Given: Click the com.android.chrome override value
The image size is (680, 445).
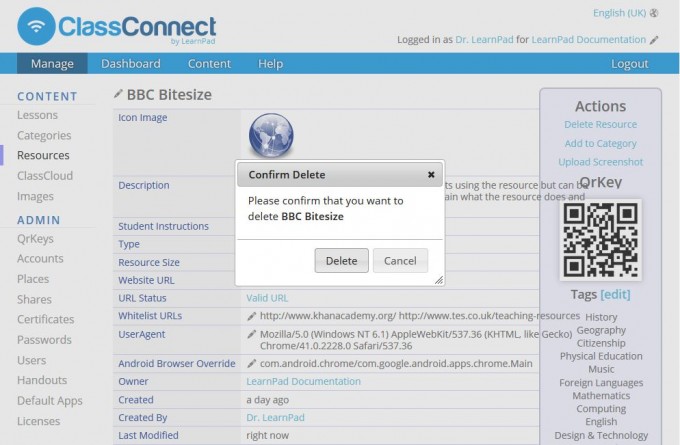Looking at the screenshot, I should (x=396, y=363).
